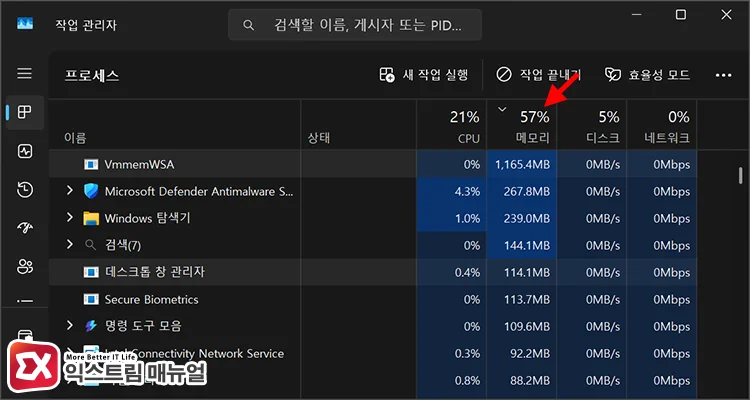Screen dimensions: 750x400
Task: Click the Task Manager app icon
Action: point(25,24)
